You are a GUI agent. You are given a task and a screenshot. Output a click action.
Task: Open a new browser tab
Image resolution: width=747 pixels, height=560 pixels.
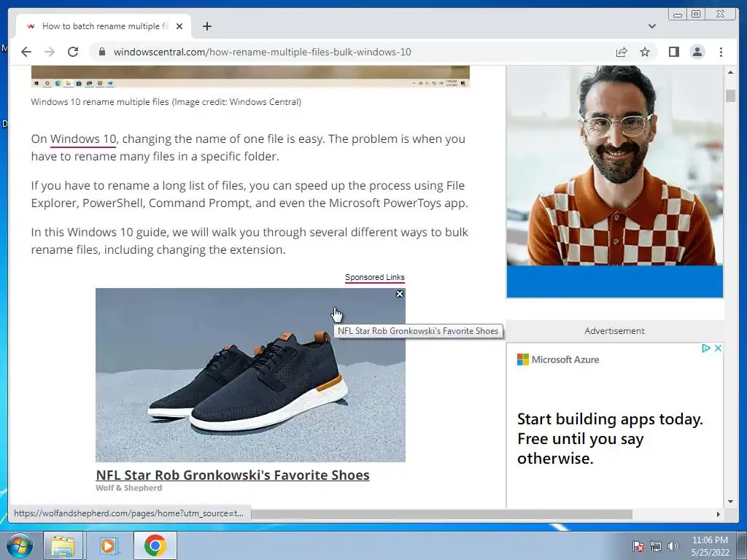206,26
